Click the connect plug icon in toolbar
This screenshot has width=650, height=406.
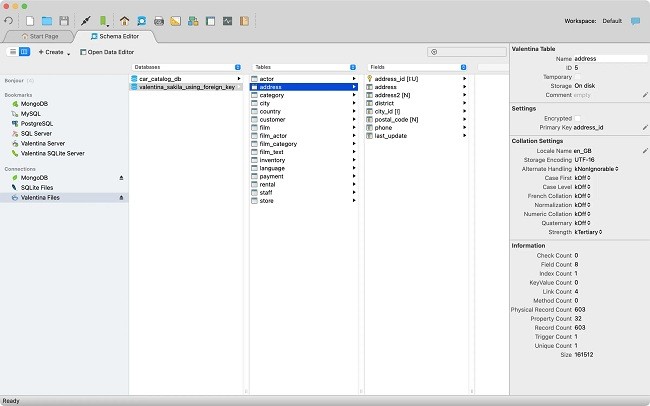point(86,20)
